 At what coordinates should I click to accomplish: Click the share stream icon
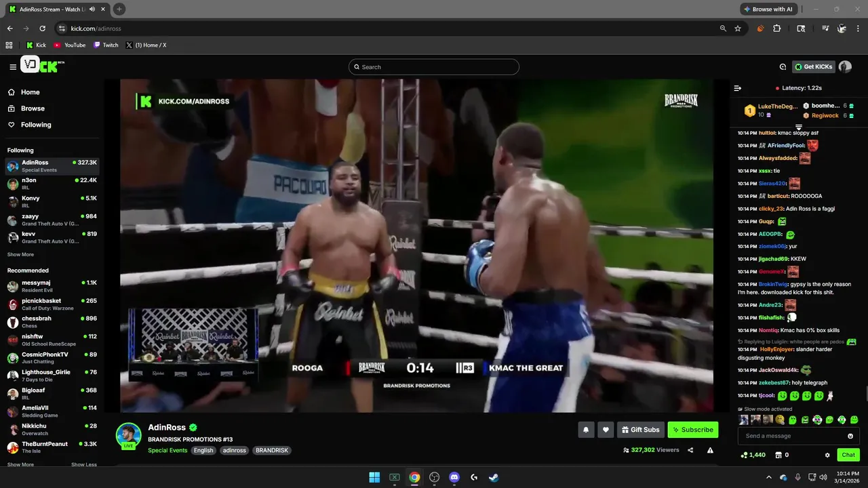(690, 450)
